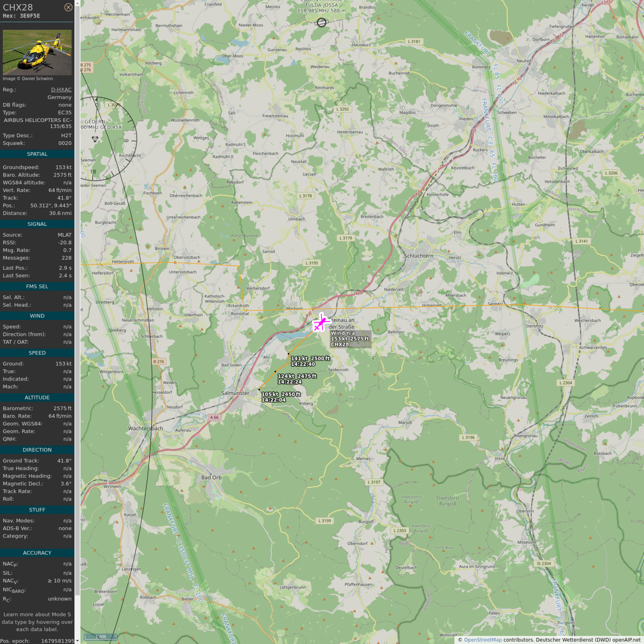This screenshot has height=644, width=644.
Task: Click the sidebar scrollbar up arrow
Action: point(77,3)
